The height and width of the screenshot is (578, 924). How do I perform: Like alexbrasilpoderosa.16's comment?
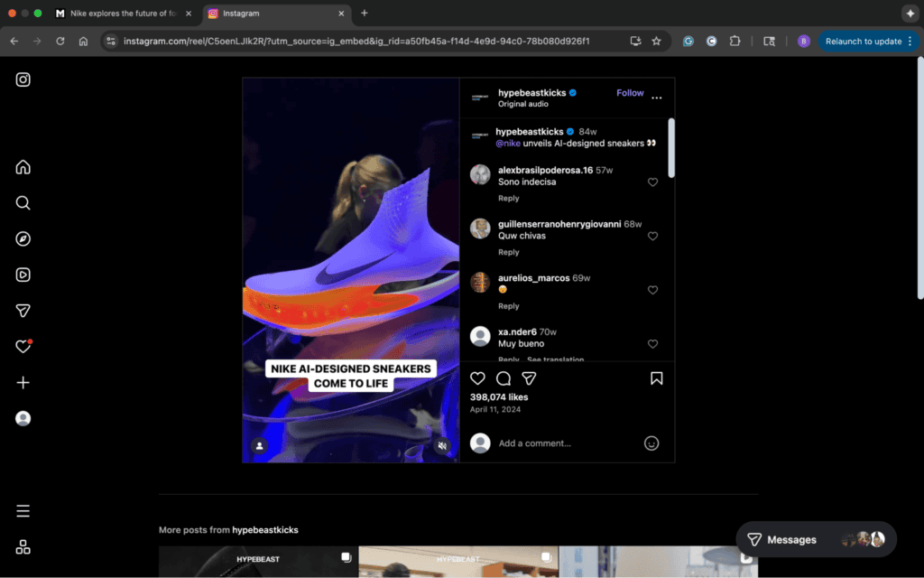click(x=652, y=182)
